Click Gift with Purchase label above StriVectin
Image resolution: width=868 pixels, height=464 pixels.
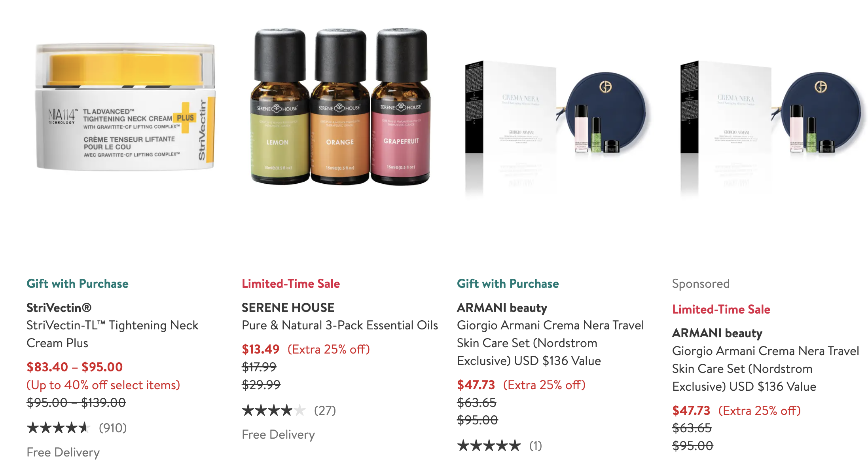[x=78, y=283]
